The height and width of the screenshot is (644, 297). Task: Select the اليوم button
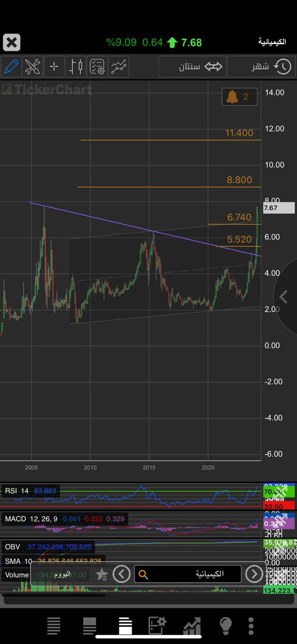(62, 574)
